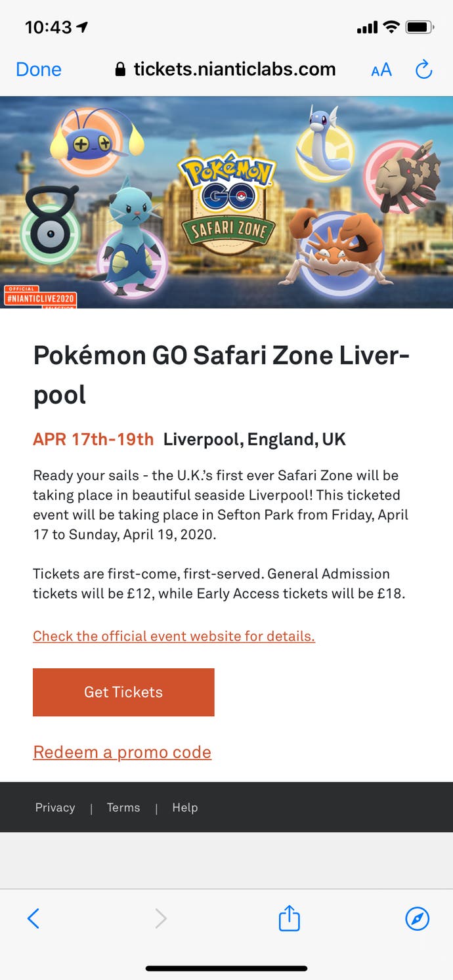The height and width of the screenshot is (980, 453).
Task: Open the share sheet icon
Action: (x=289, y=918)
